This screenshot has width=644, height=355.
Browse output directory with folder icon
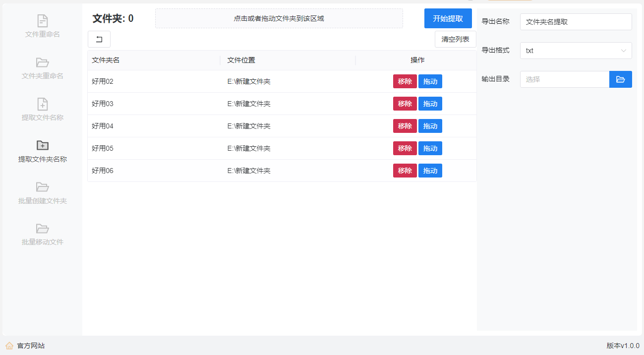(620, 79)
